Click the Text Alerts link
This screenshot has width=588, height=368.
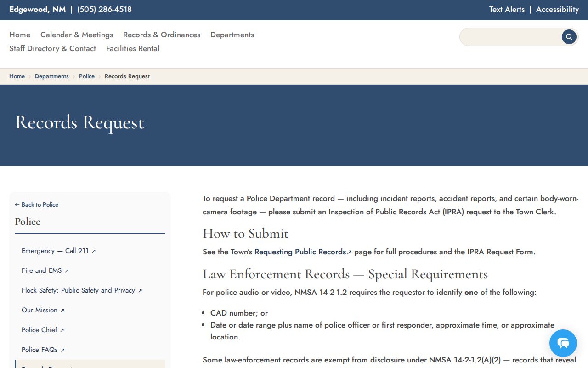(507, 9)
